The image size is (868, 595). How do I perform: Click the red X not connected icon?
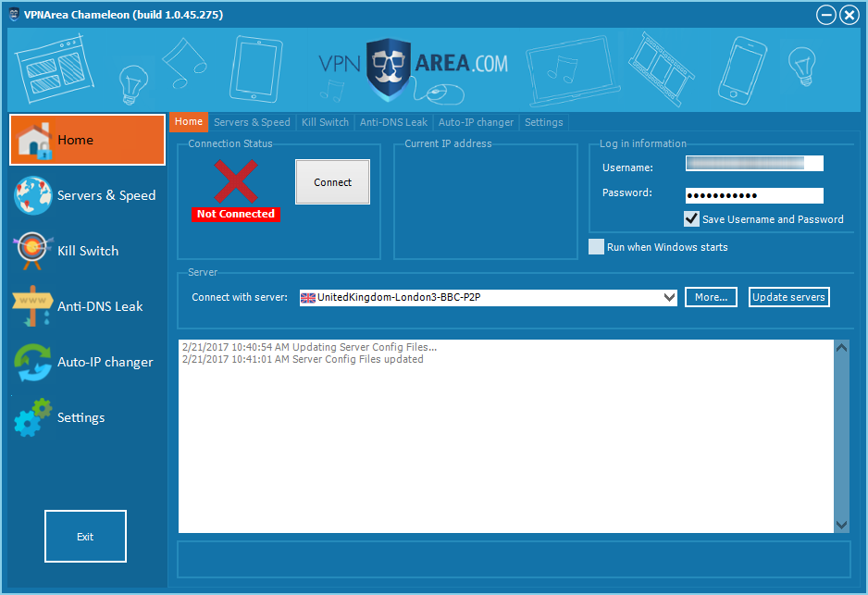(x=236, y=181)
